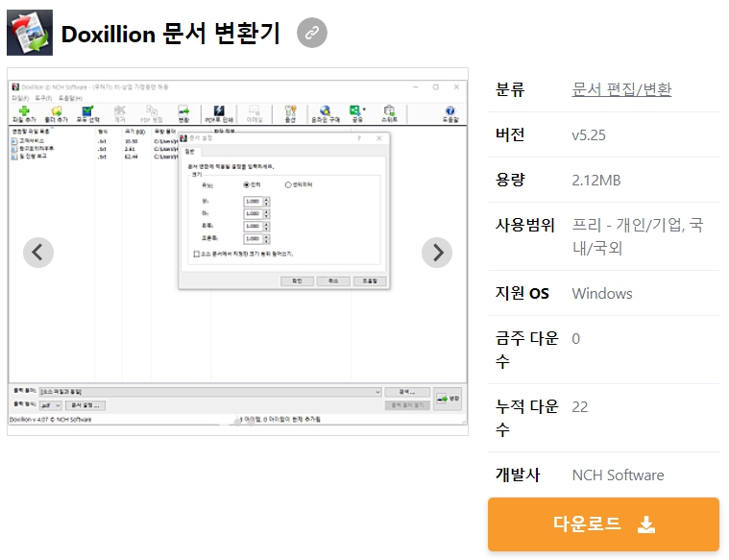Click the cumulative download count 22
The image size is (729, 560).
[x=580, y=407]
